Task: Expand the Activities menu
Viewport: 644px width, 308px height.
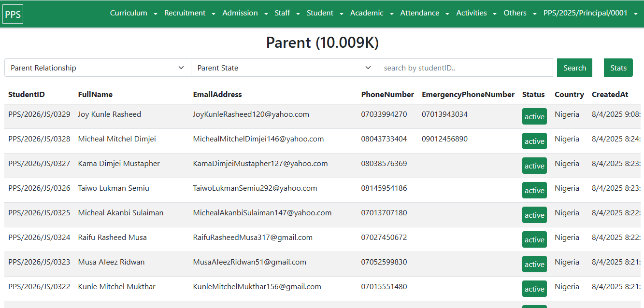Action: click(x=476, y=13)
